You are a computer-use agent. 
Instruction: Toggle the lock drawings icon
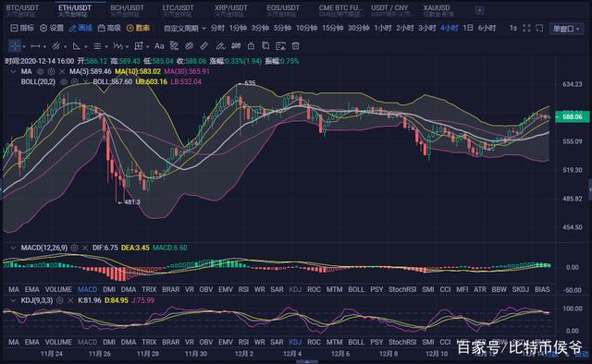click(x=251, y=46)
